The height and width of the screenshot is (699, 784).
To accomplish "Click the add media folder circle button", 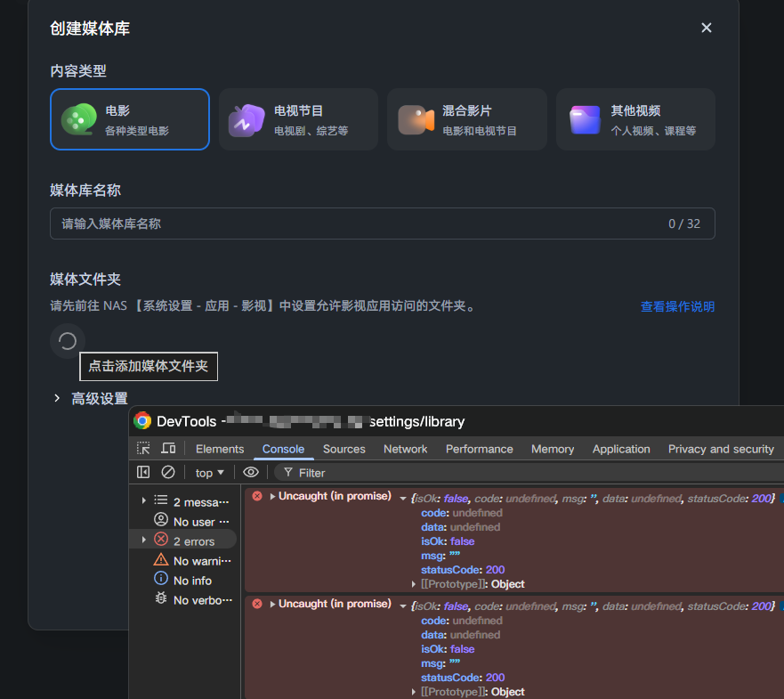I will click(68, 341).
